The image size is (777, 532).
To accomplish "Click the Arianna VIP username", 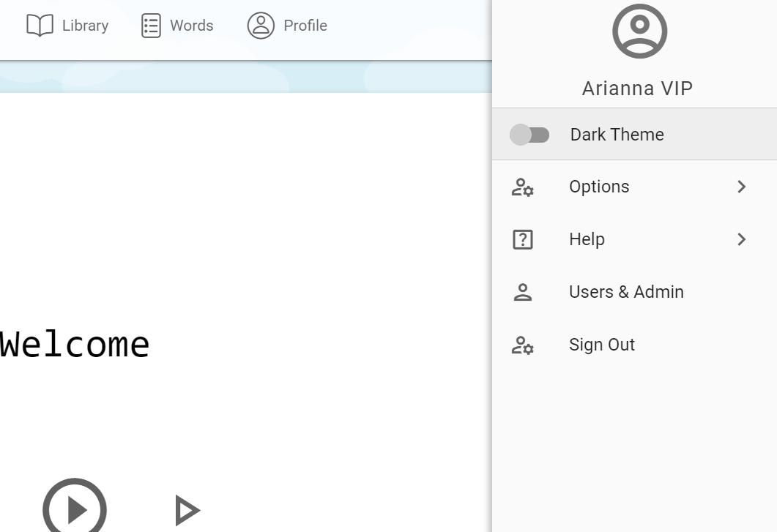I will [x=637, y=88].
